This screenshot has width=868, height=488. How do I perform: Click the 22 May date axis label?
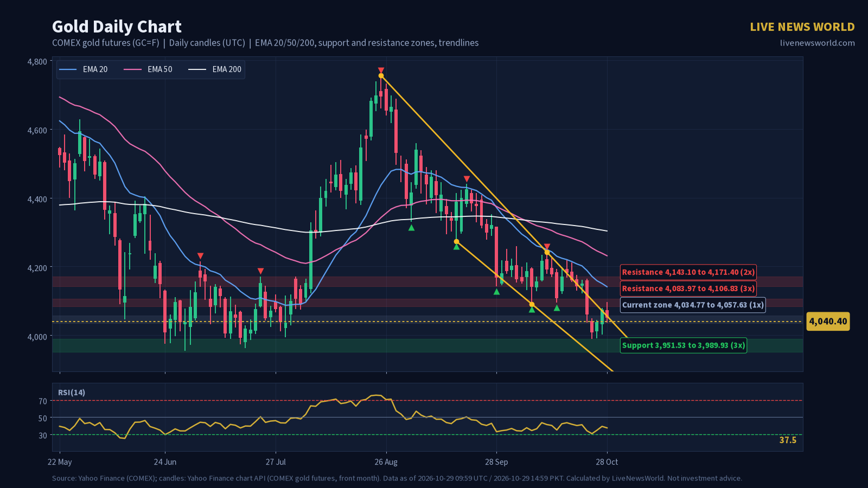[x=60, y=462]
